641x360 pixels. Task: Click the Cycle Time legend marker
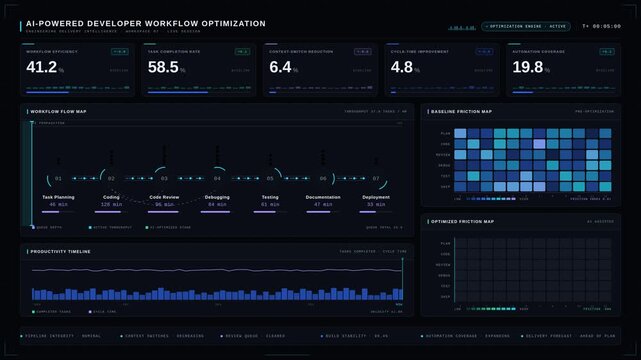90,312
